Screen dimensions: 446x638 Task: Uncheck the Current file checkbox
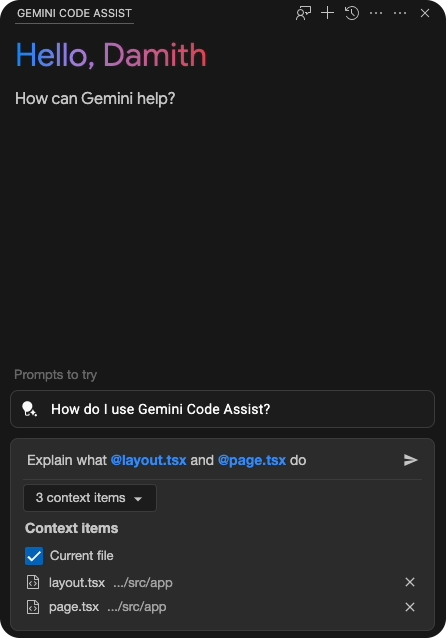point(34,556)
